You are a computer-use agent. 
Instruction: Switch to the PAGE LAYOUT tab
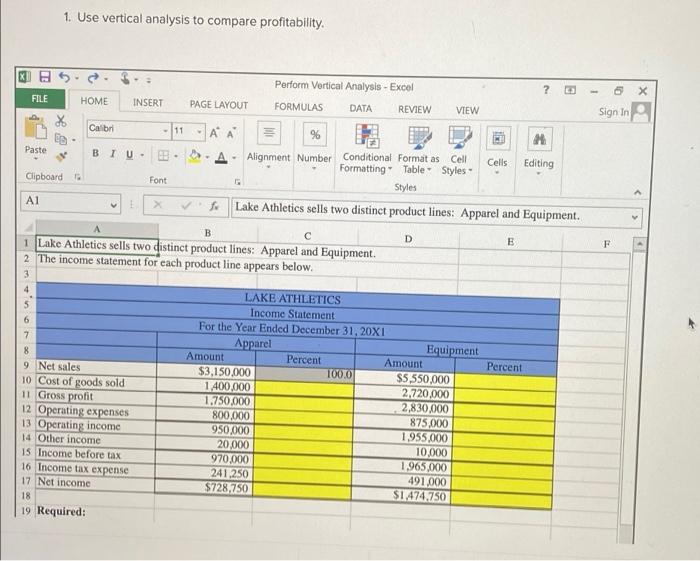[x=219, y=104]
